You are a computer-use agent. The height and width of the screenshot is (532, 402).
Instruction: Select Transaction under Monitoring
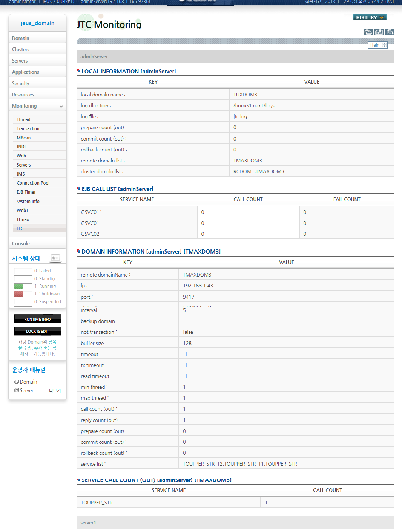pyautogui.click(x=28, y=129)
